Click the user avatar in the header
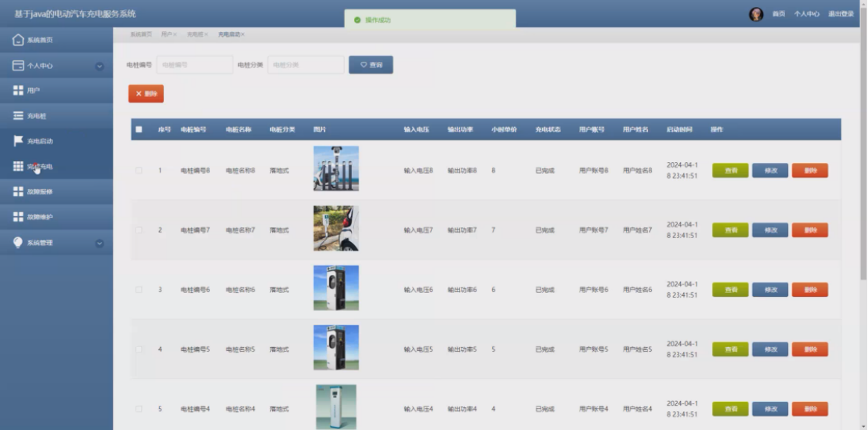The height and width of the screenshot is (430, 868). (x=756, y=14)
